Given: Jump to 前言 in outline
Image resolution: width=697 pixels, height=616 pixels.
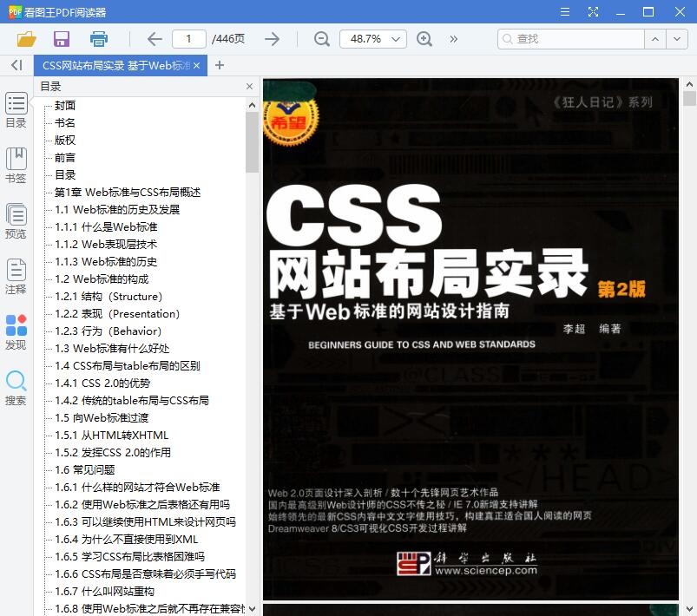Looking at the screenshot, I should click(65, 157).
